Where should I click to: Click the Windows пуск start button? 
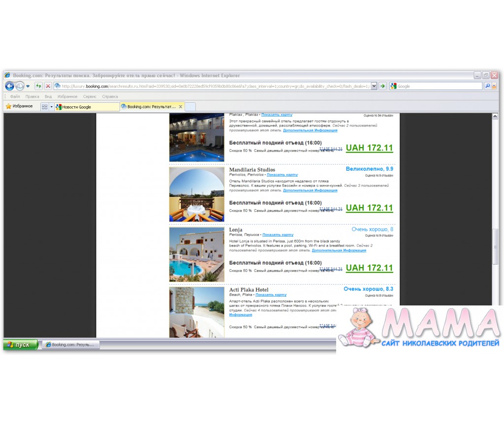[21, 345]
